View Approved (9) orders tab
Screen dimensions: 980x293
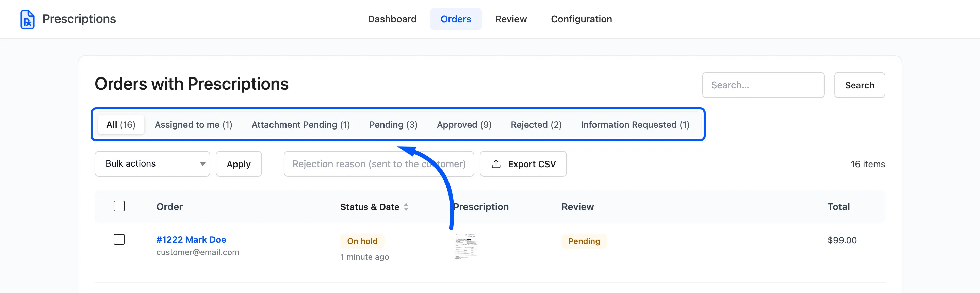(464, 125)
